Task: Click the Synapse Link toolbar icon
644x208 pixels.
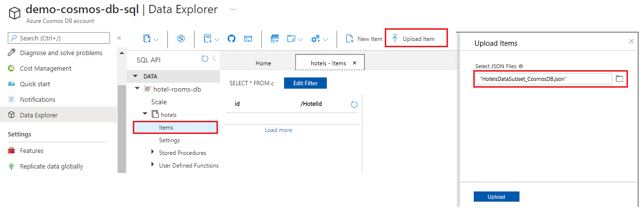Action: pos(180,39)
